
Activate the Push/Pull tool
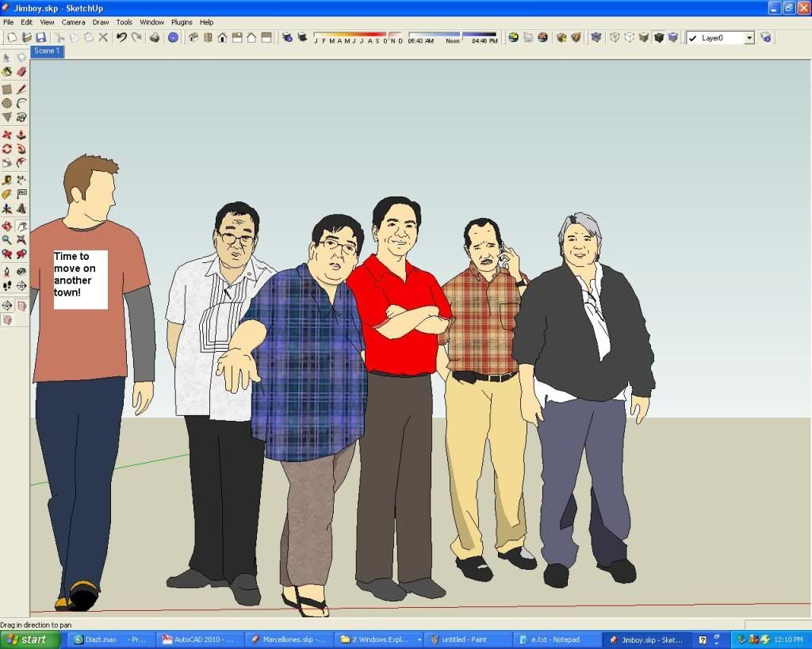pos(22,135)
